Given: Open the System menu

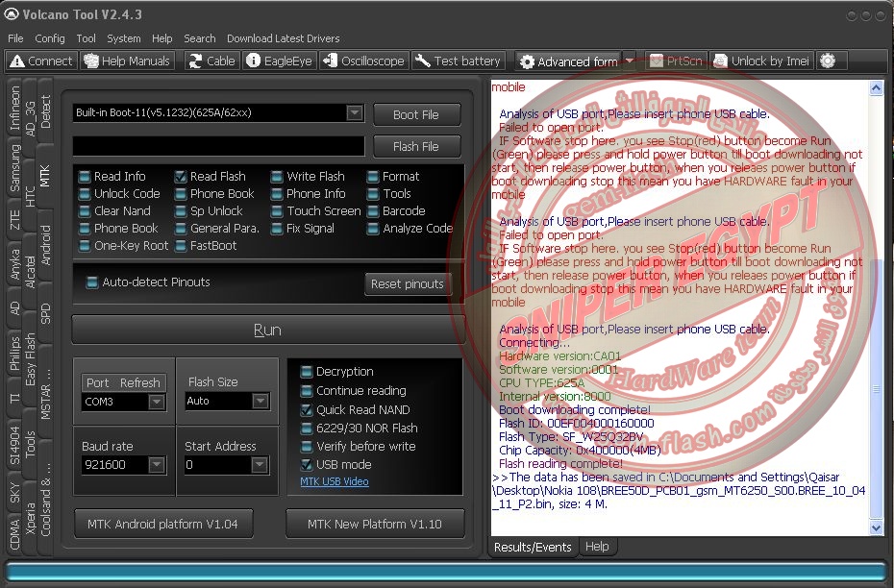Looking at the screenshot, I should (124, 38).
